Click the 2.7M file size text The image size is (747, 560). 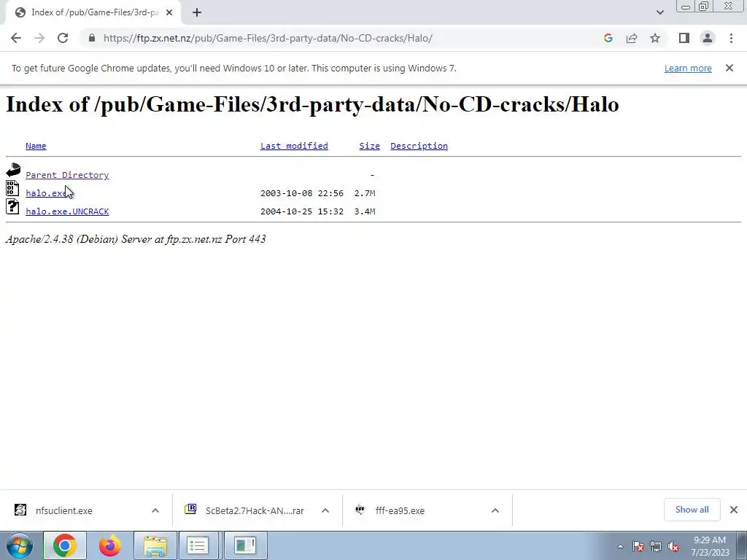[x=365, y=192]
